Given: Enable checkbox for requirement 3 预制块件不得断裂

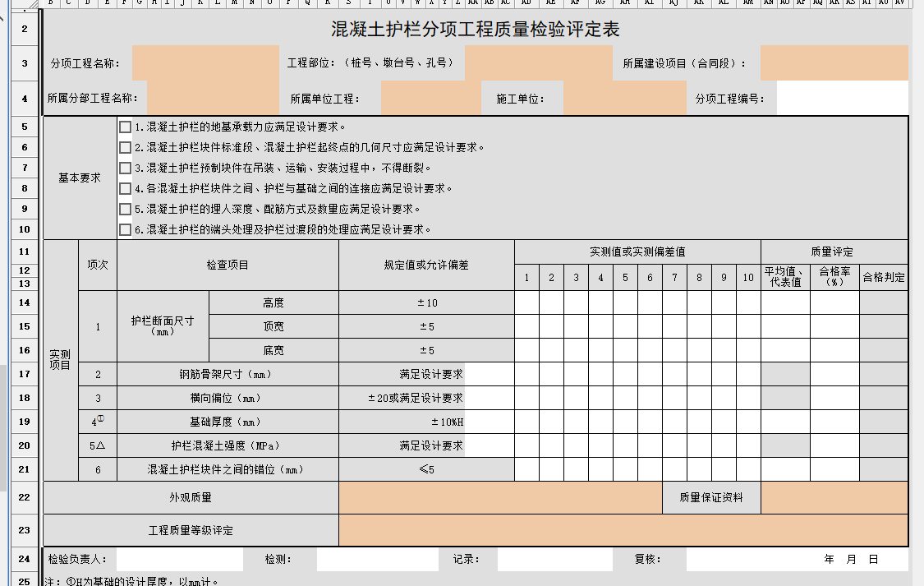Looking at the screenshot, I should pyautogui.click(x=125, y=168).
